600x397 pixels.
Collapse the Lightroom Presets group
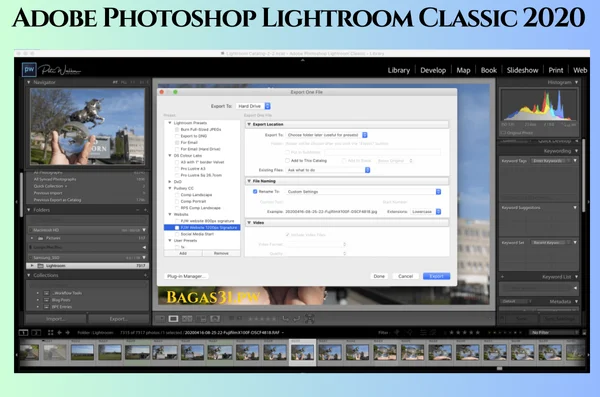click(170, 123)
